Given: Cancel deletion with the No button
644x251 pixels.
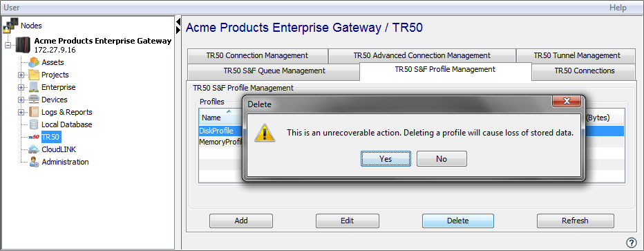Looking at the screenshot, I should tap(442, 158).
